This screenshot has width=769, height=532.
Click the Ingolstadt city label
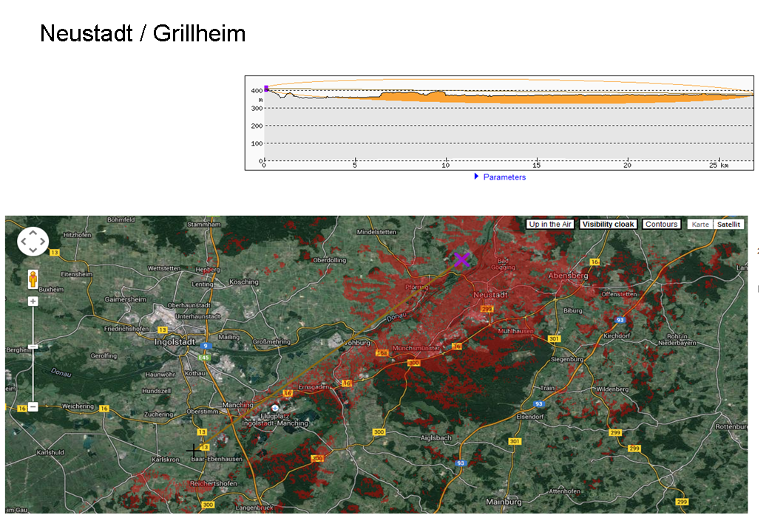pyautogui.click(x=176, y=343)
